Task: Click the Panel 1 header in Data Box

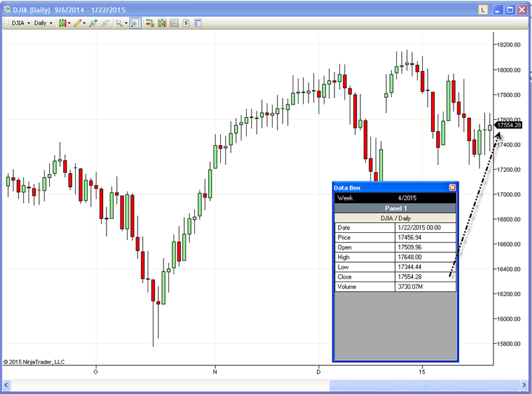Action: click(395, 208)
